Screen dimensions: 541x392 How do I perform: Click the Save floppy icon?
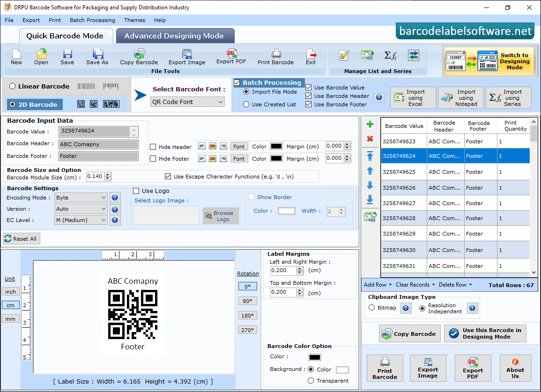tap(67, 54)
